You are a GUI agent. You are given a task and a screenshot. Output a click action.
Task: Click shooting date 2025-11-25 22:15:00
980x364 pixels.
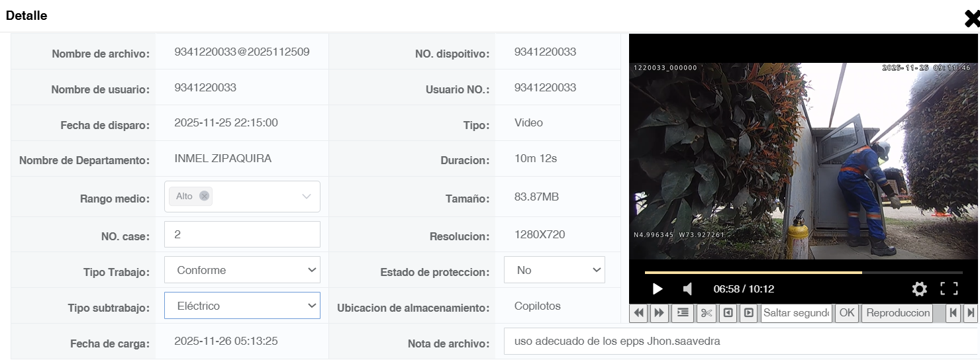tap(226, 122)
